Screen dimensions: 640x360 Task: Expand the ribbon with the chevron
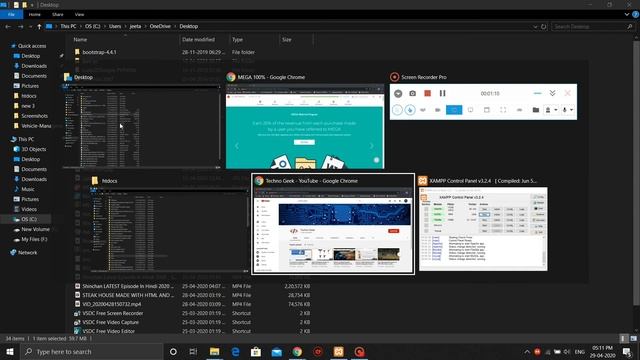point(627,14)
